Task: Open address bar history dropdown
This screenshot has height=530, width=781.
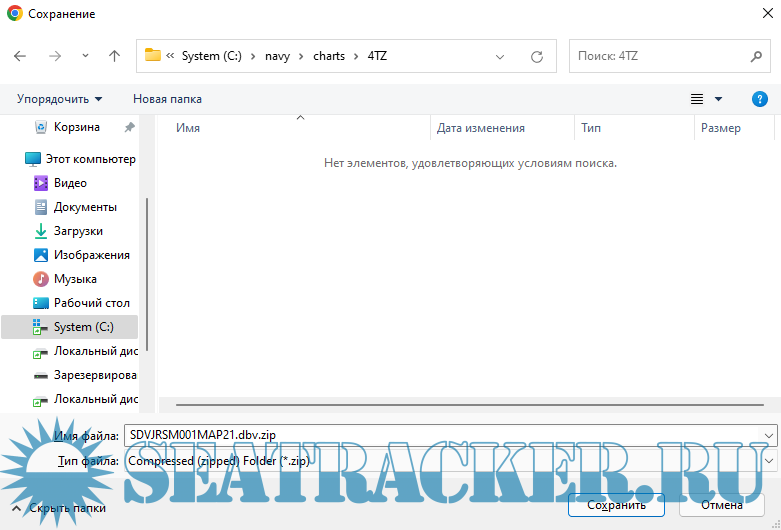Action: pos(506,57)
